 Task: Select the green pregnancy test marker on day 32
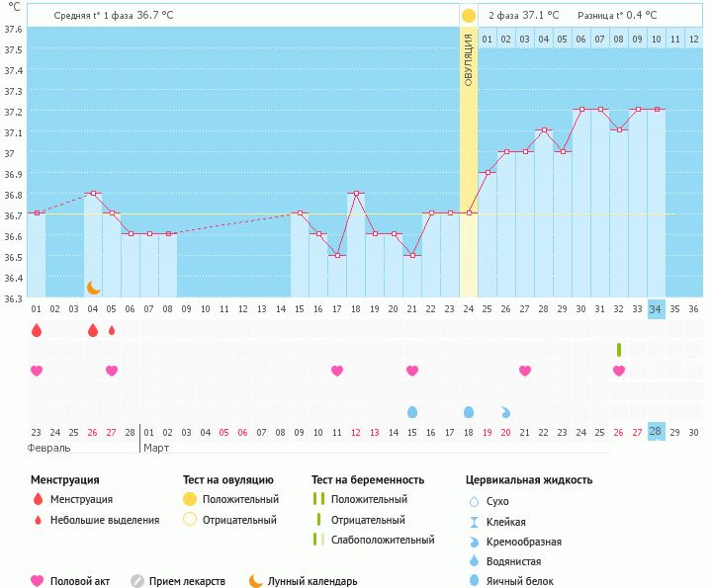619,350
